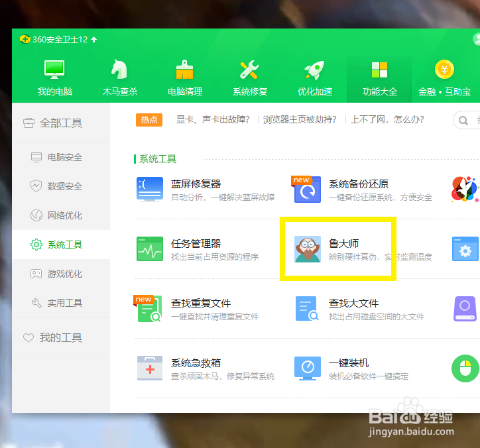Image resolution: width=480 pixels, height=448 pixels.
Task: Click the 系统工具 section heading
Action: click(x=158, y=159)
